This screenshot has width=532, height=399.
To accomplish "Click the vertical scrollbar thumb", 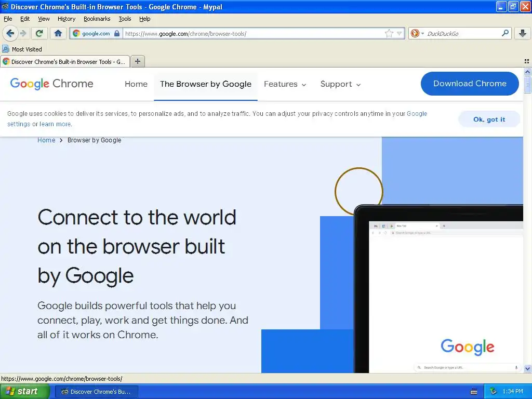I will (527, 85).
